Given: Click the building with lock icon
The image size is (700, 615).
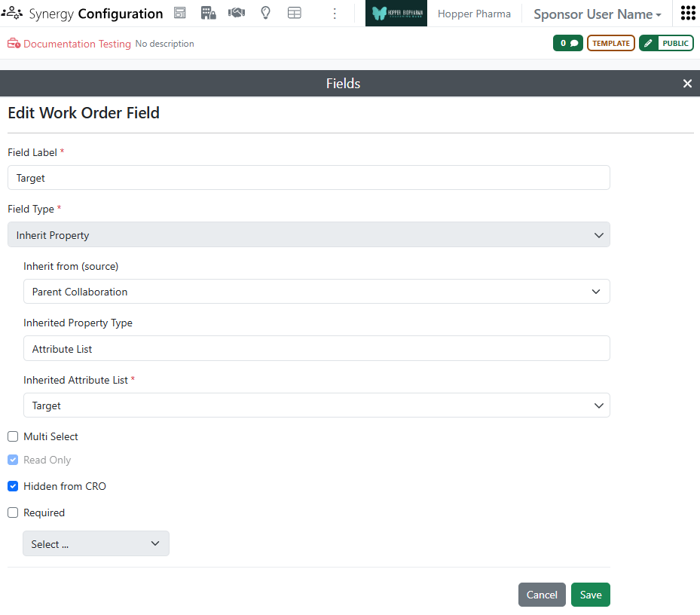Looking at the screenshot, I should (209, 13).
